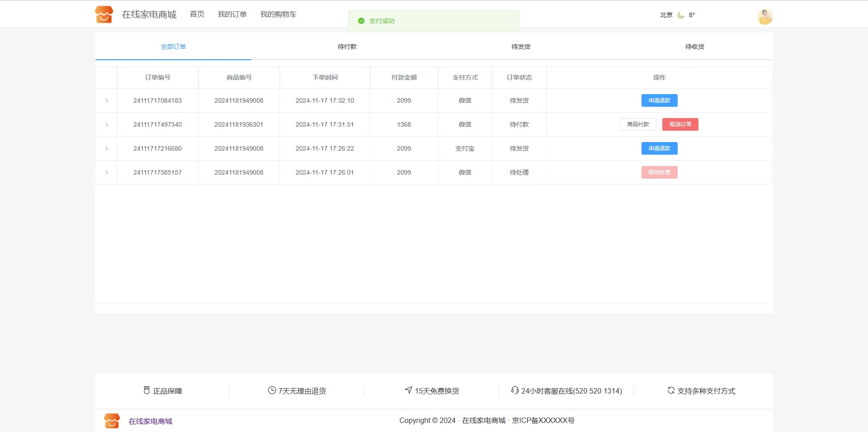Click footer 在线家电商城 link
Screen dimensions: 868x432
pos(151,421)
